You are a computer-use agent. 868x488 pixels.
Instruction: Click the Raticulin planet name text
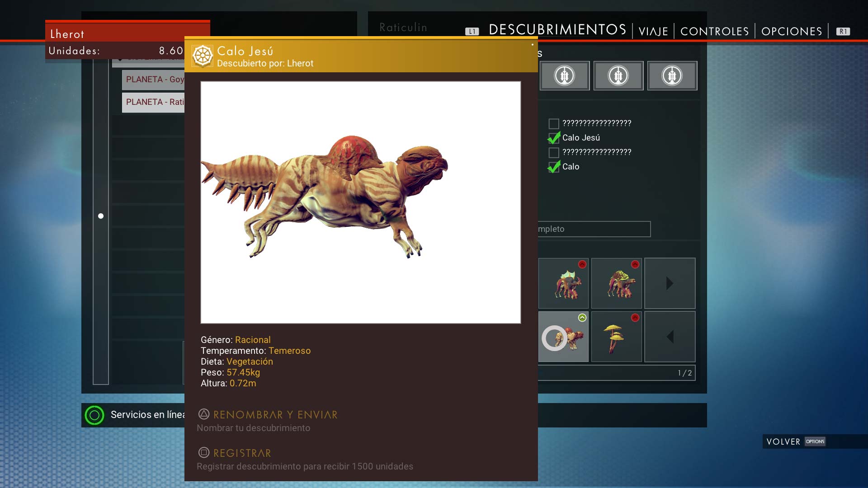403,28
